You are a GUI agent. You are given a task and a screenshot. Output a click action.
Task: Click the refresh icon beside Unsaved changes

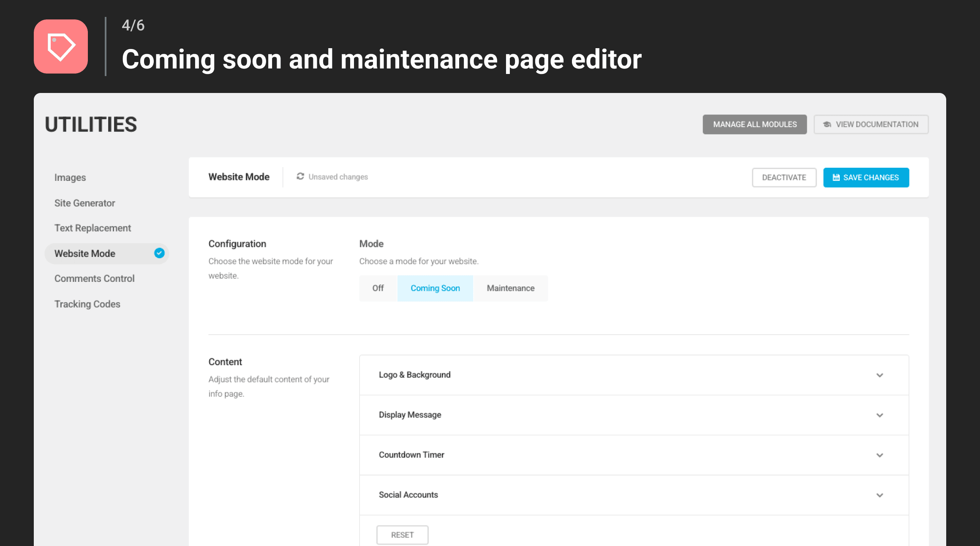tap(300, 177)
